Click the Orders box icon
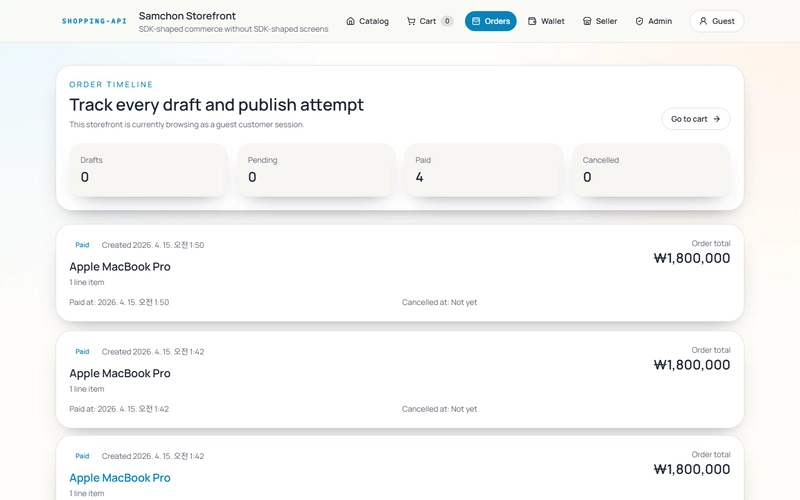Viewport: 800px width, 500px height. coord(476,21)
